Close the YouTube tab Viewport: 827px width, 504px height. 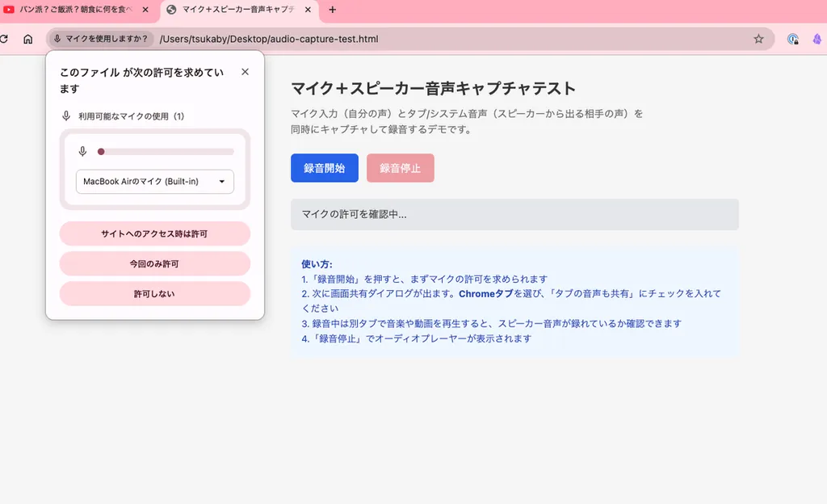145,10
